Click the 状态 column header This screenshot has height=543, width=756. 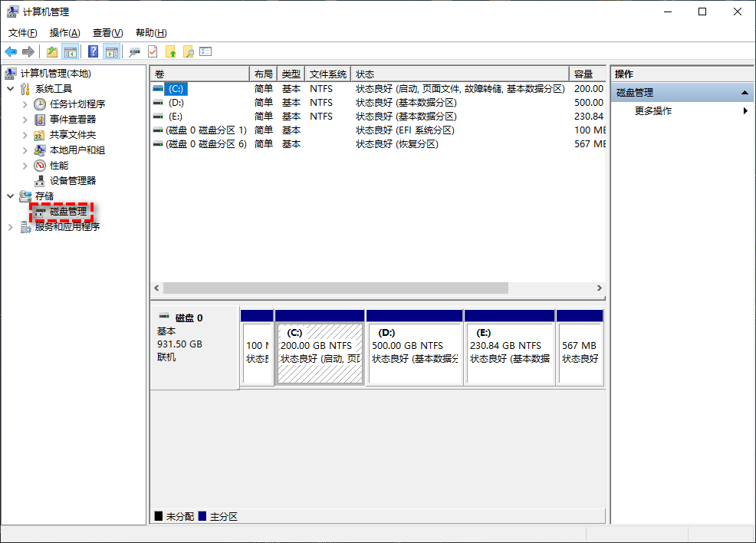tap(365, 74)
